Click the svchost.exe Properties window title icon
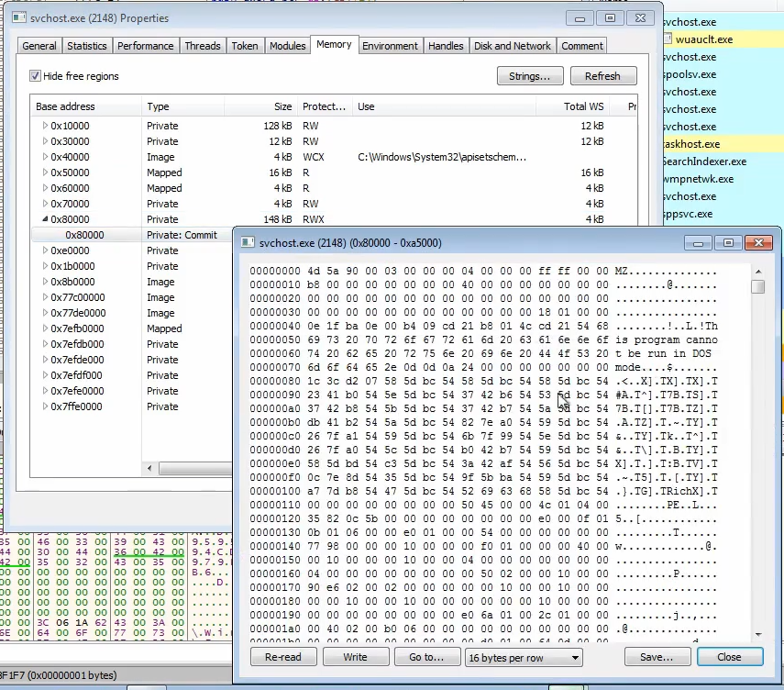 click(x=19, y=17)
